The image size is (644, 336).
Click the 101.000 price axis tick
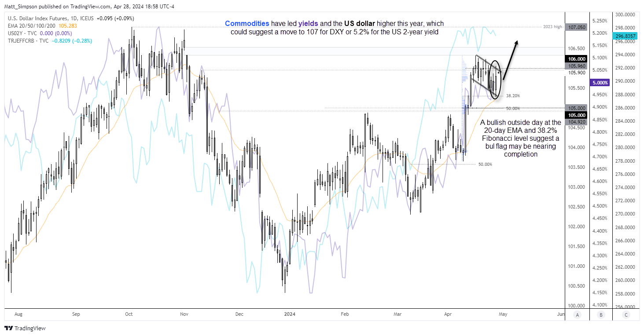(x=576, y=266)
